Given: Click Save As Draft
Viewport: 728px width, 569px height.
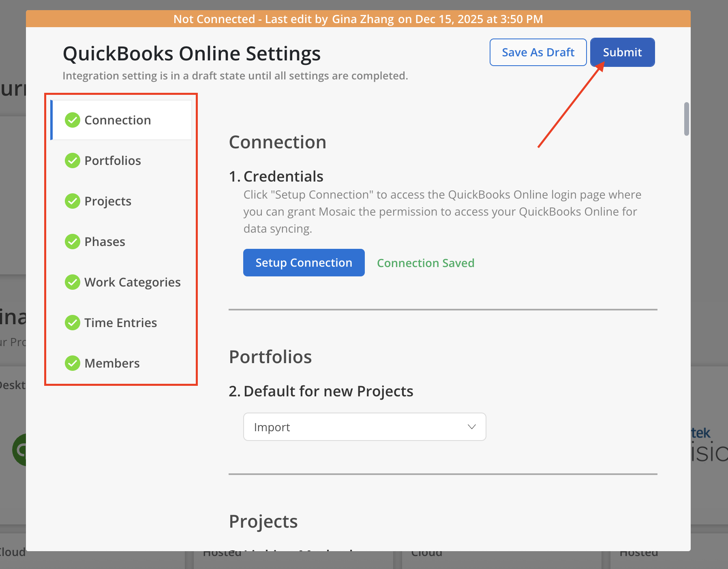Looking at the screenshot, I should click(x=538, y=52).
